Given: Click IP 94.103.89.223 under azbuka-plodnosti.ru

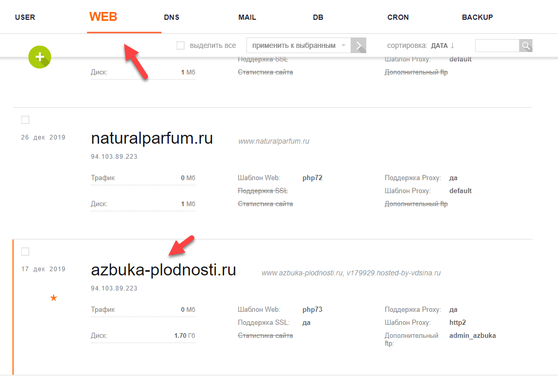Looking at the screenshot, I should pos(114,288).
